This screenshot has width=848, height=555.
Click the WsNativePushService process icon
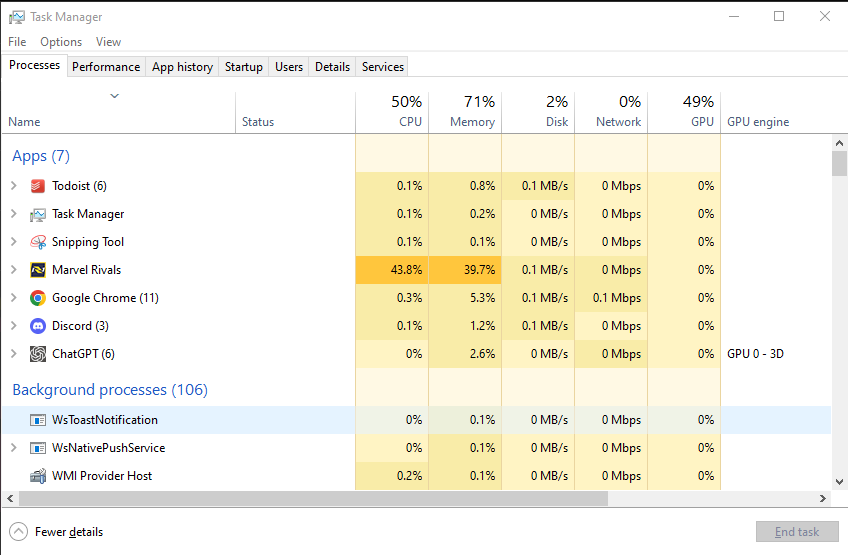pyautogui.click(x=37, y=448)
